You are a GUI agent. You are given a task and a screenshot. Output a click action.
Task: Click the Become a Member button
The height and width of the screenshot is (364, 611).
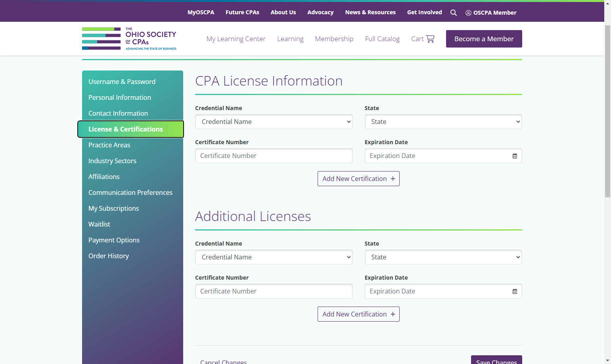tap(484, 39)
